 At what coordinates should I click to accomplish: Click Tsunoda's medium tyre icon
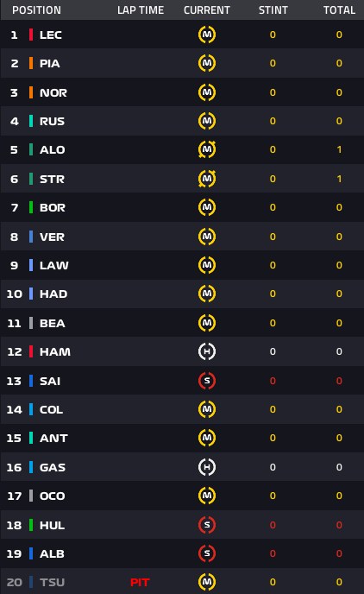[207, 582]
